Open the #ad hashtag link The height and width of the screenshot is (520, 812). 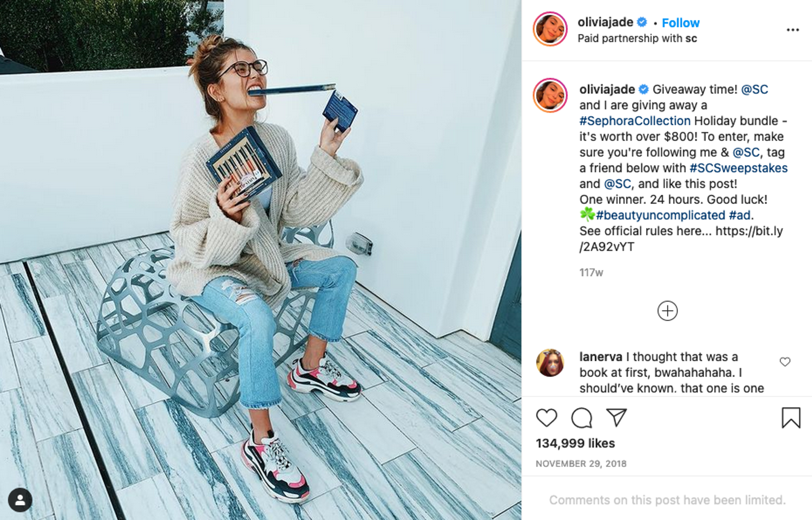point(739,215)
